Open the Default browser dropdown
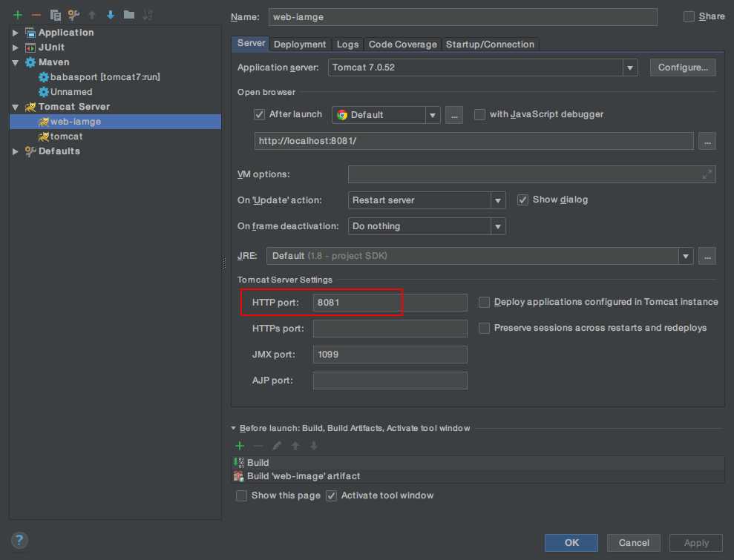The image size is (734, 560). click(x=433, y=115)
